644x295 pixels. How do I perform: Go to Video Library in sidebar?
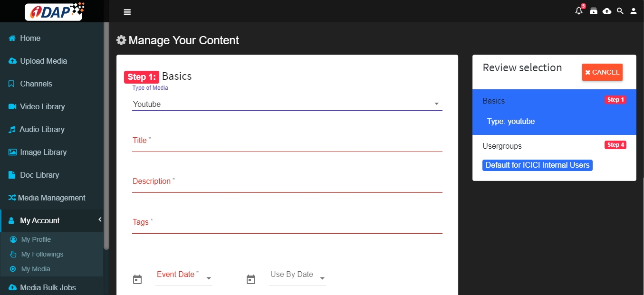coord(42,106)
